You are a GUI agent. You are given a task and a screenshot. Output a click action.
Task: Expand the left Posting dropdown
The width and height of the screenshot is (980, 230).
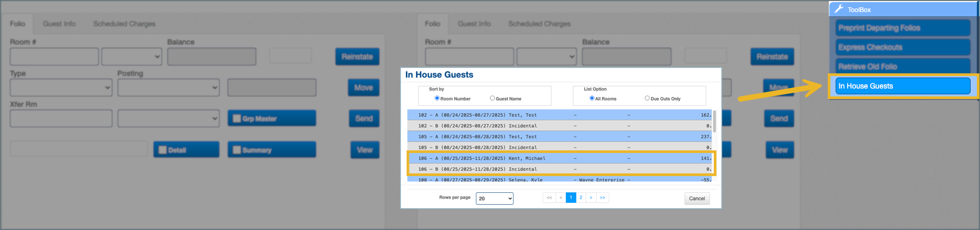pos(168,87)
